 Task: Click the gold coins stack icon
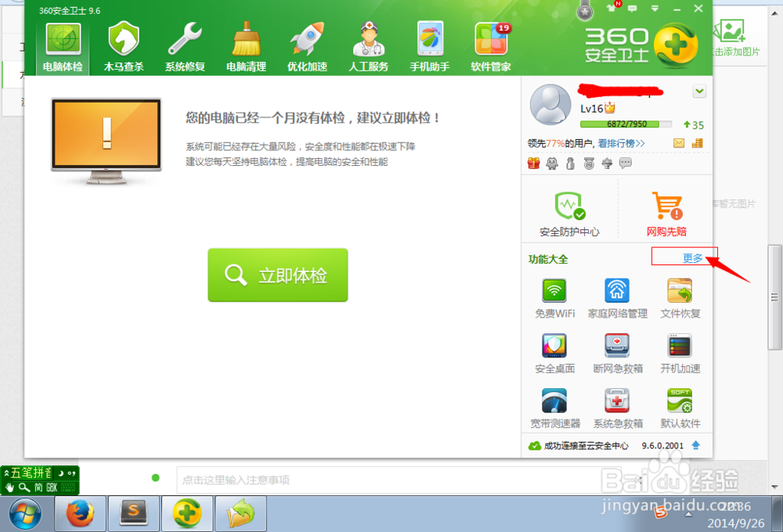[697, 143]
